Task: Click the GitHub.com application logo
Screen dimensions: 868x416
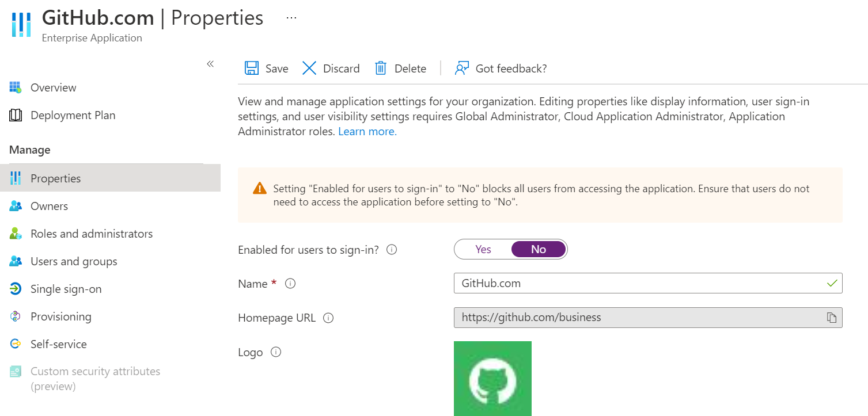Action: [492, 378]
